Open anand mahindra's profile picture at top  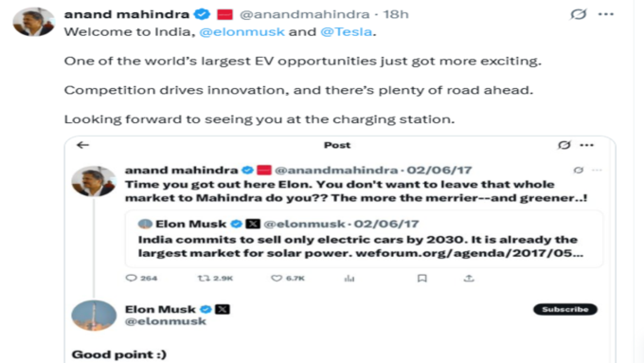[34, 22]
